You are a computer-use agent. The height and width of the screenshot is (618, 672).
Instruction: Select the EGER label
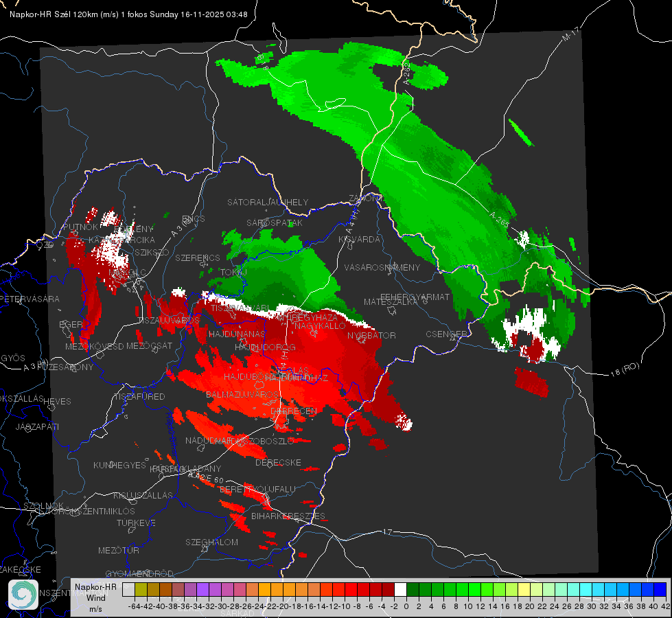tap(71, 325)
